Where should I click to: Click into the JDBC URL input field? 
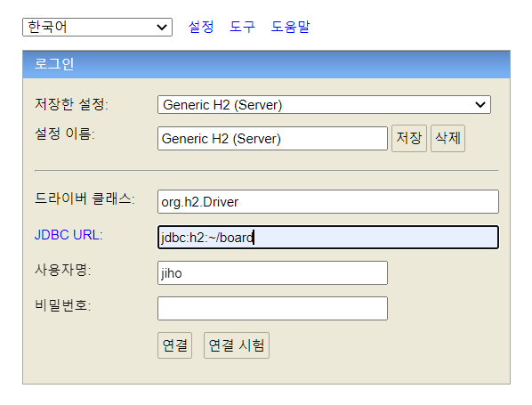click(x=328, y=238)
